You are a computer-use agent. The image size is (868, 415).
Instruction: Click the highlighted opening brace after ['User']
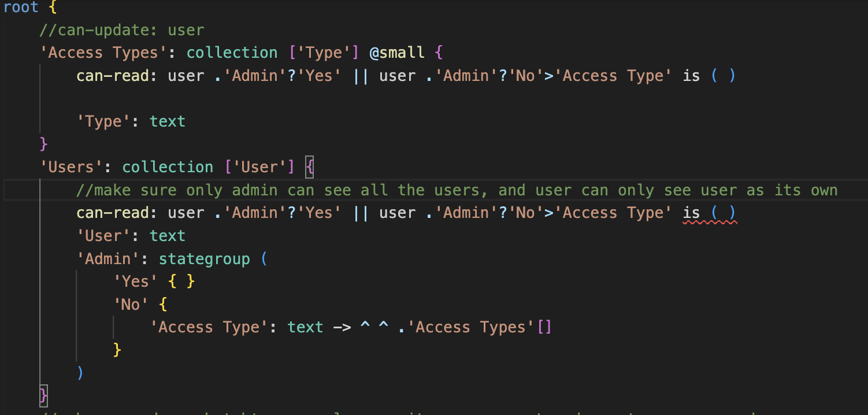click(x=309, y=167)
